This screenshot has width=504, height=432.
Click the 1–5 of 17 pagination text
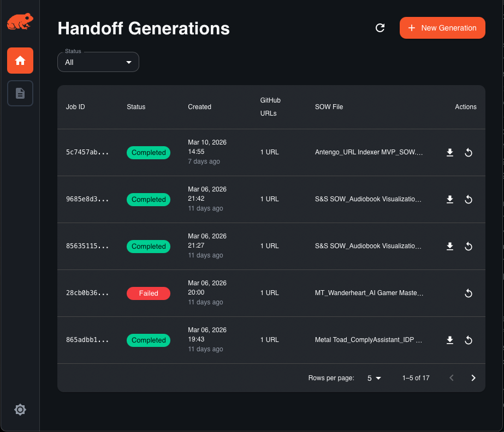(x=416, y=378)
